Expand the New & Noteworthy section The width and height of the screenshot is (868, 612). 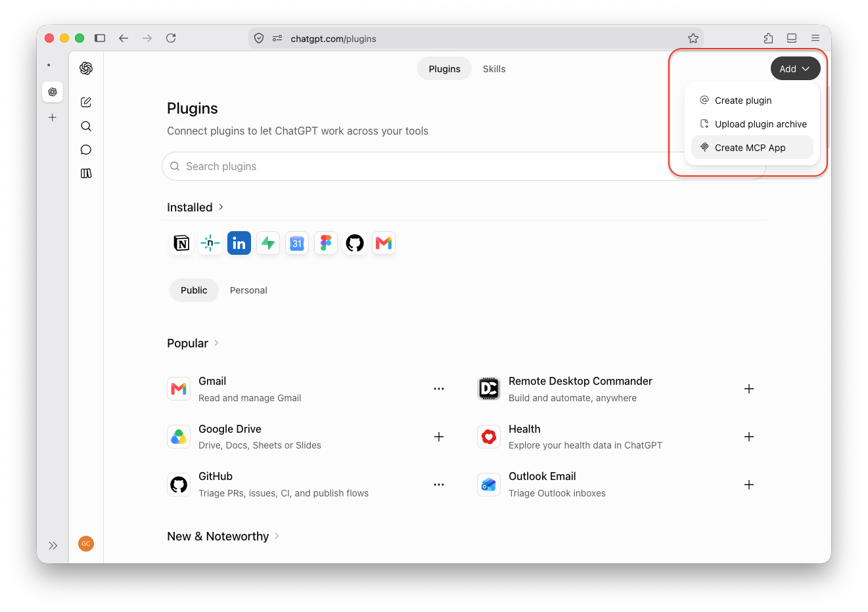(x=223, y=536)
